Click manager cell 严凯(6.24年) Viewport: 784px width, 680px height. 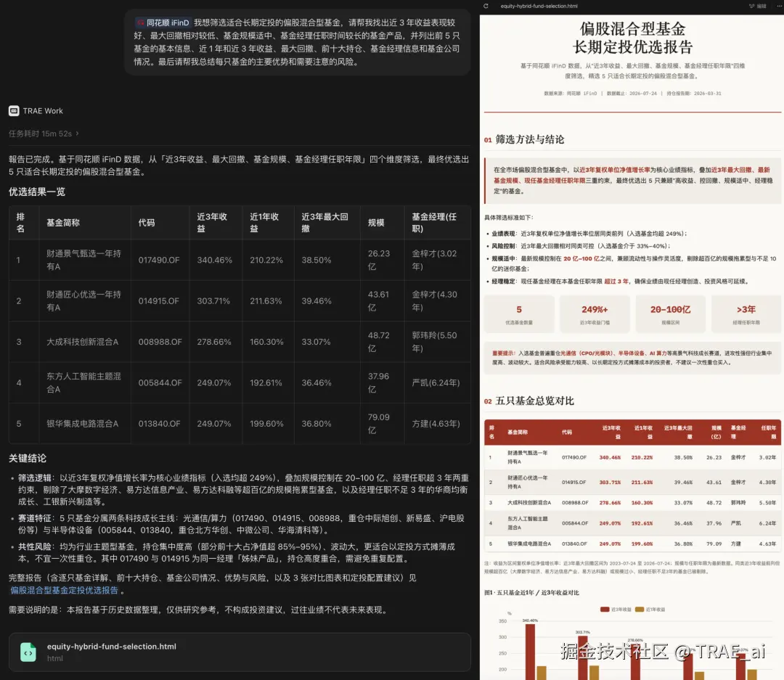pyautogui.click(x=436, y=382)
